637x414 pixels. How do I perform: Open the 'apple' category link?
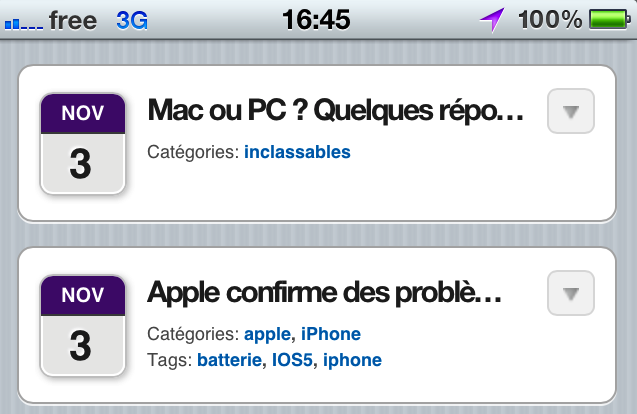[267, 335]
